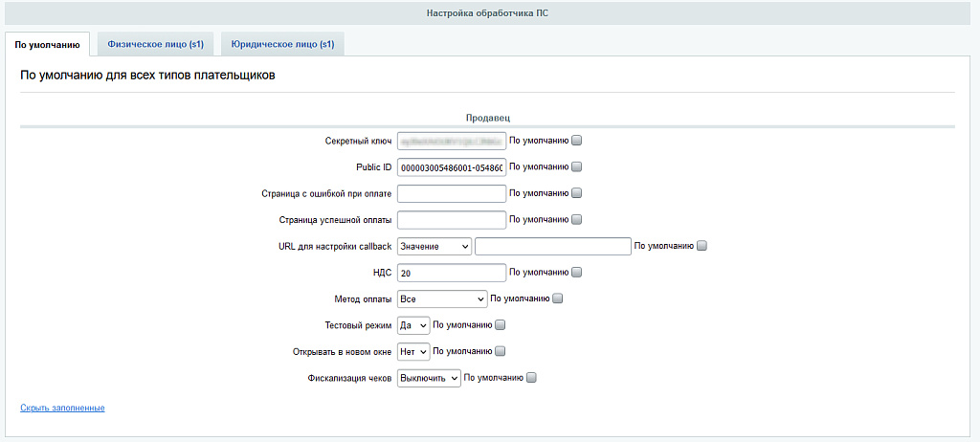The height and width of the screenshot is (442, 980).
Task: Check default box for Страница с ошибкой при оплате
Action: coord(576,193)
